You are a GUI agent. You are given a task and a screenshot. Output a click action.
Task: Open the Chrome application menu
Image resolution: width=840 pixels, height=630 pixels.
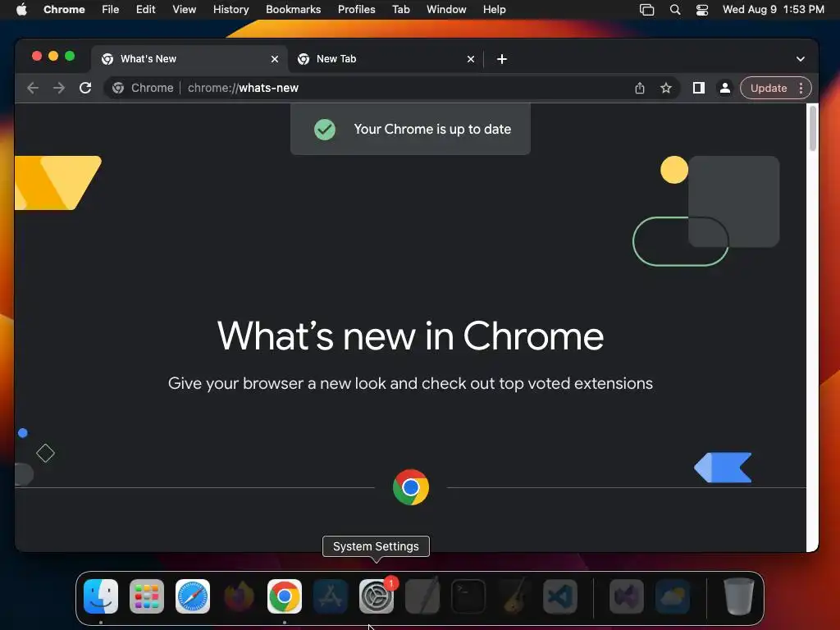(x=64, y=10)
